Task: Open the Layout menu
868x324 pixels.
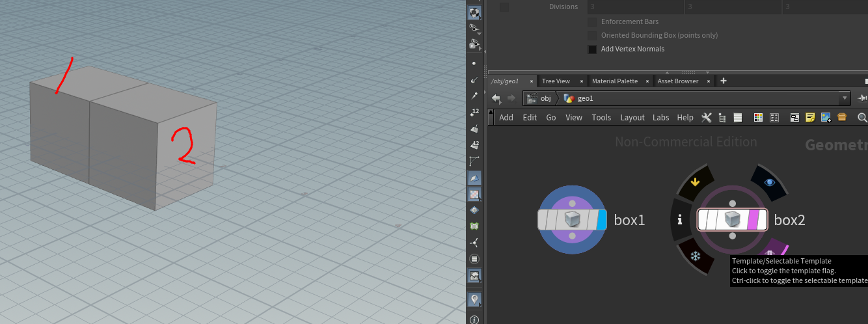Action: coord(632,118)
